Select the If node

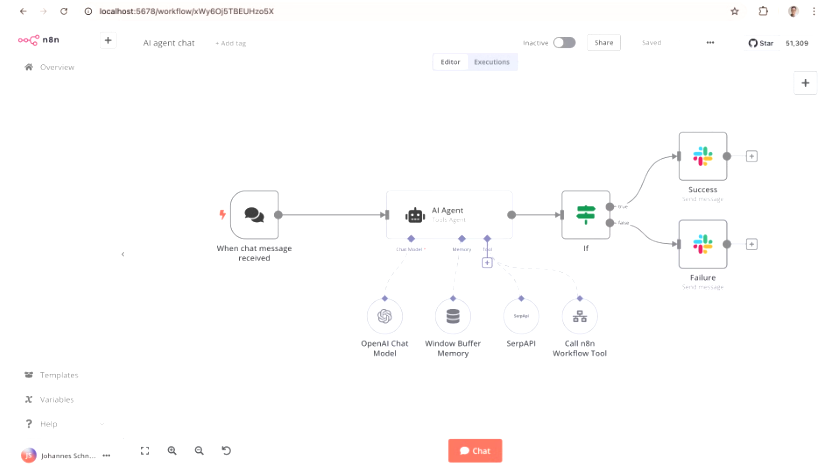coord(585,215)
